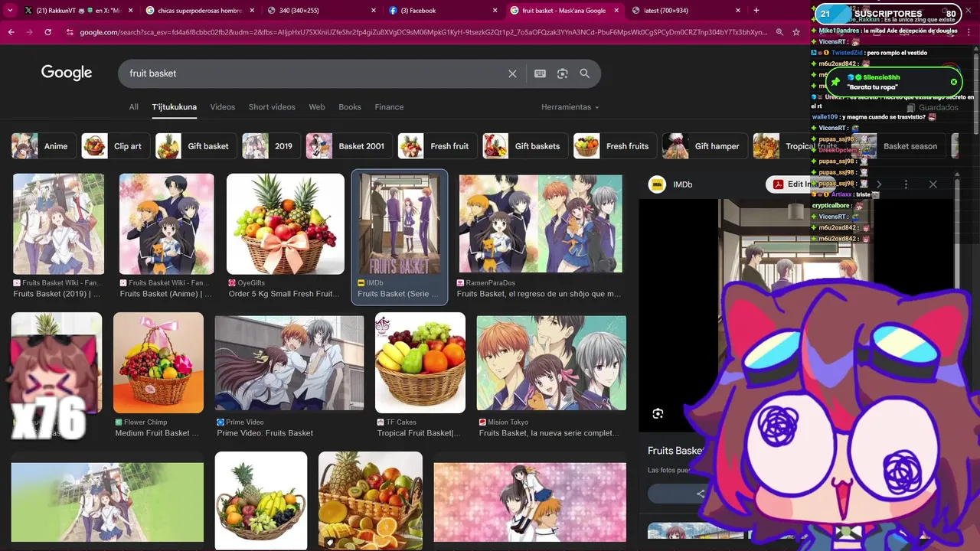Click the IMDb source icon in preview panel
The image size is (980, 551).
(657, 184)
